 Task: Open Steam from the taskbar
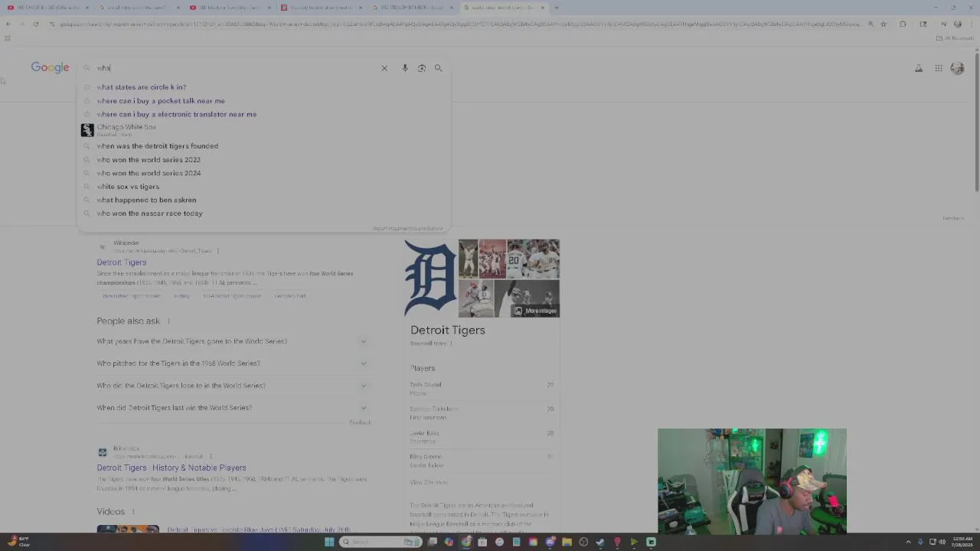(x=600, y=542)
